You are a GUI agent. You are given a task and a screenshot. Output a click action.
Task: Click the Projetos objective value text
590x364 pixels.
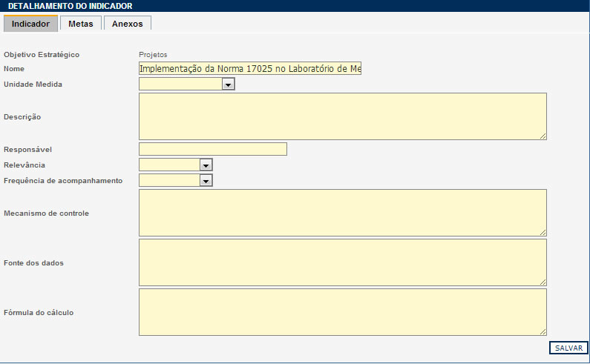coord(154,55)
